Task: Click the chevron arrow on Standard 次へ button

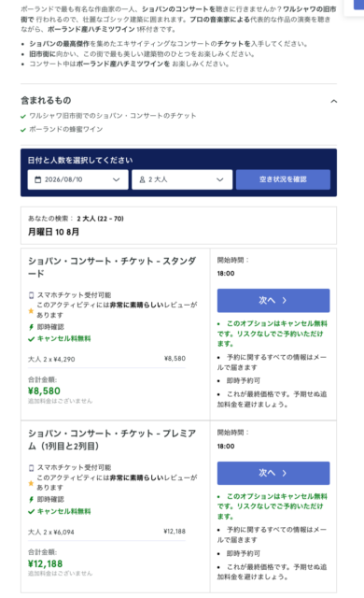Action: [x=284, y=301]
